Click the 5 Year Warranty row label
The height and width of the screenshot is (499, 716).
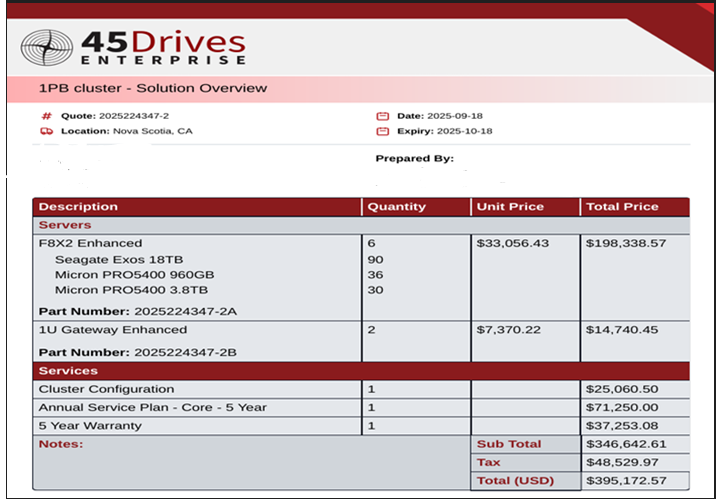click(x=90, y=425)
